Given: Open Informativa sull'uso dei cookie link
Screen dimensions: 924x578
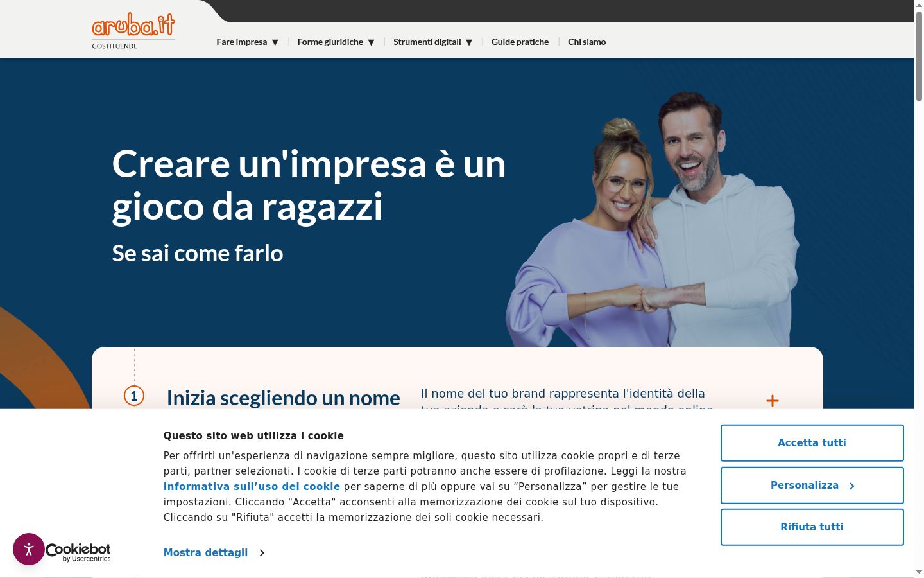Looking at the screenshot, I should pos(252,487).
